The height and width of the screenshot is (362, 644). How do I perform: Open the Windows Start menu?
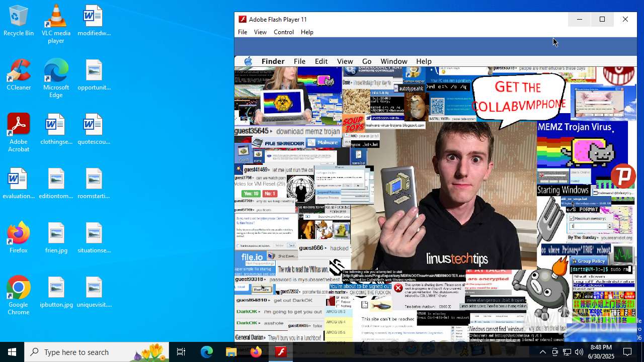(x=12, y=352)
